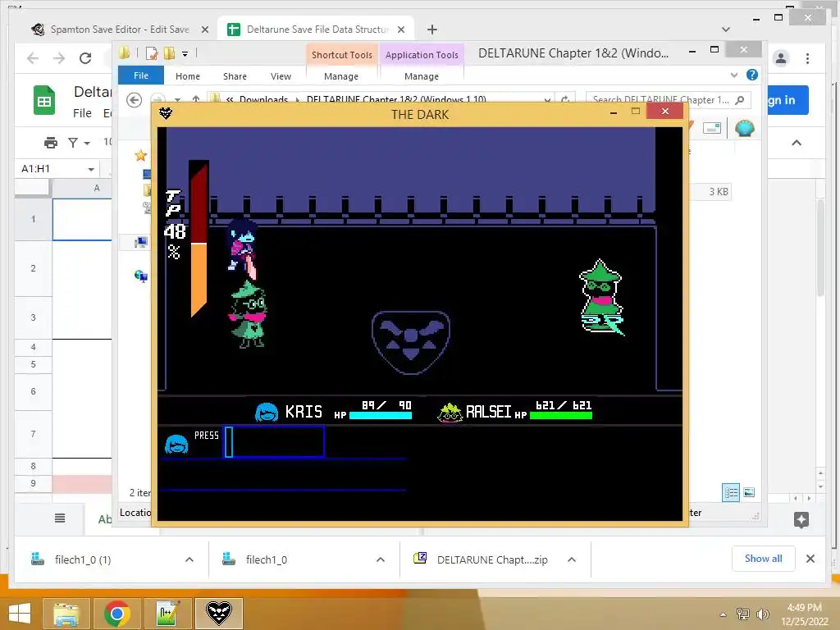Select Manage under Shortcut Tools
This screenshot has width=840, height=630.
[341, 76]
